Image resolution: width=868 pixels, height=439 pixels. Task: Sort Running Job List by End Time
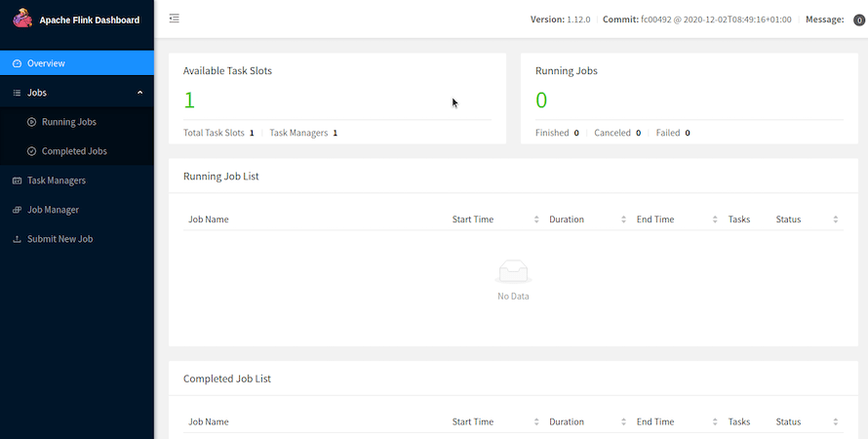715,219
